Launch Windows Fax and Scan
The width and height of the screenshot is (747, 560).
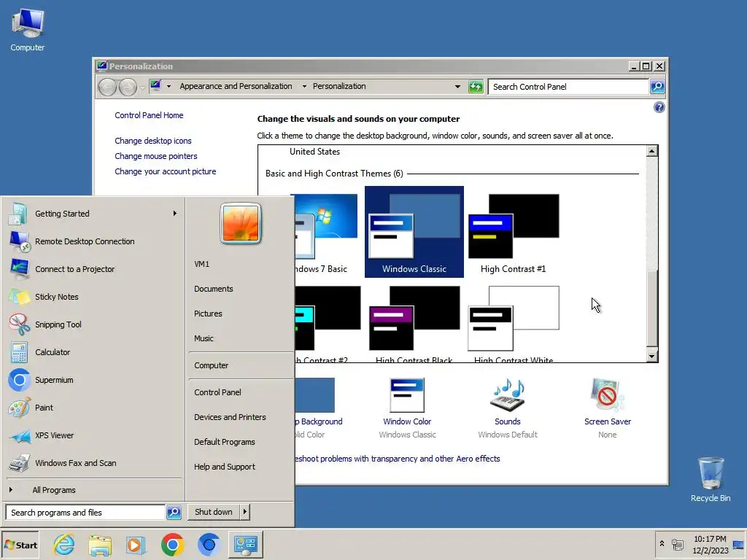(93, 463)
